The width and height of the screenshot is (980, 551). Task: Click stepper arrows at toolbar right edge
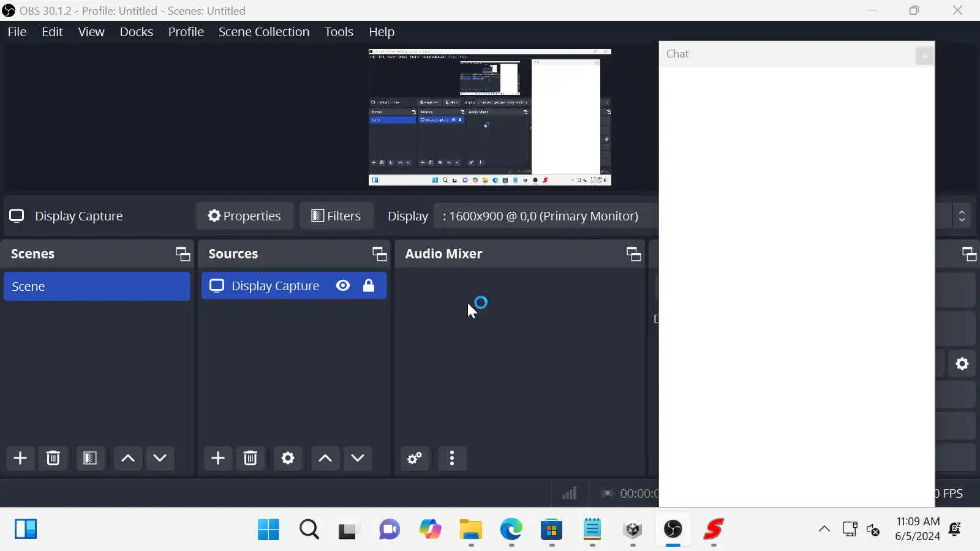pos(962,216)
